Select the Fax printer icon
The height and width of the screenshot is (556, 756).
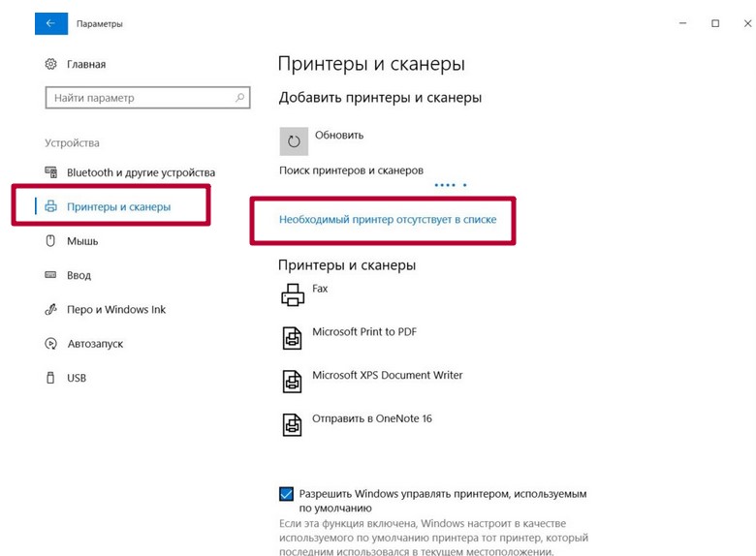click(x=293, y=294)
